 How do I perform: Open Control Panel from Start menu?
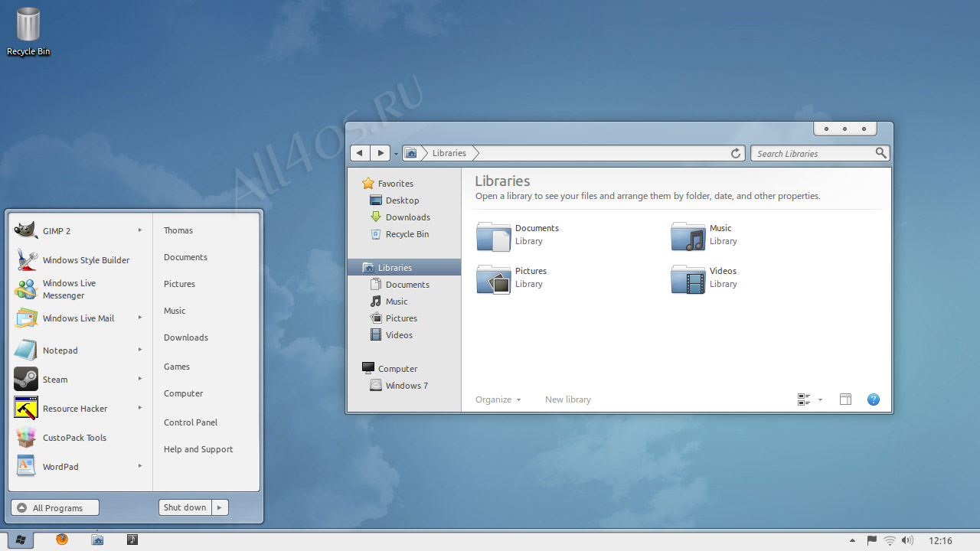click(191, 422)
